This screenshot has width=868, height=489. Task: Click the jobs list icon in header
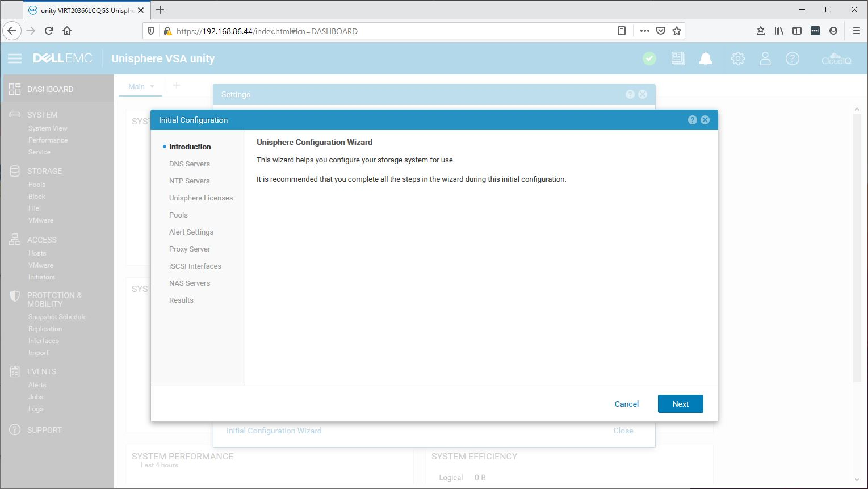[678, 58]
